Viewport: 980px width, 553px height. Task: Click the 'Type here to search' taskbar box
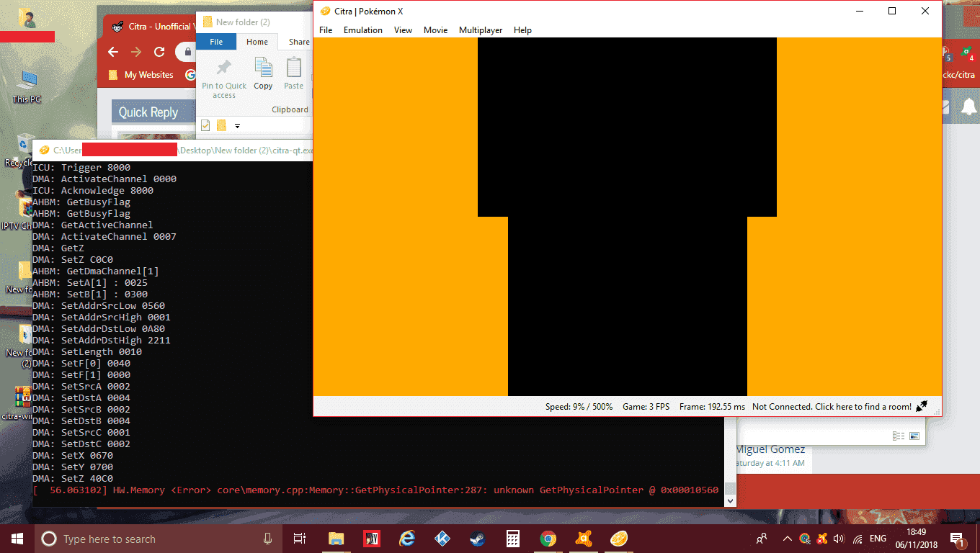pyautogui.click(x=159, y=539)
